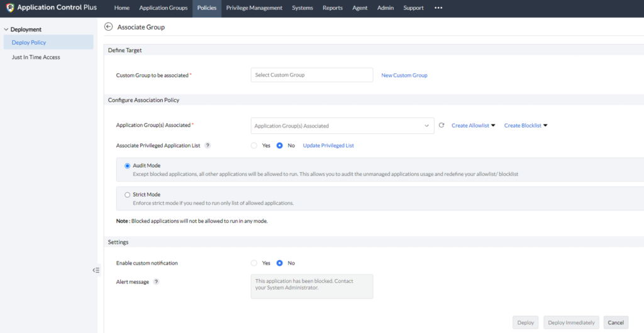Open the Systems tab
The width and height of the screenshot is (644, 333).
pyautogui.click(x=303, y=8)
